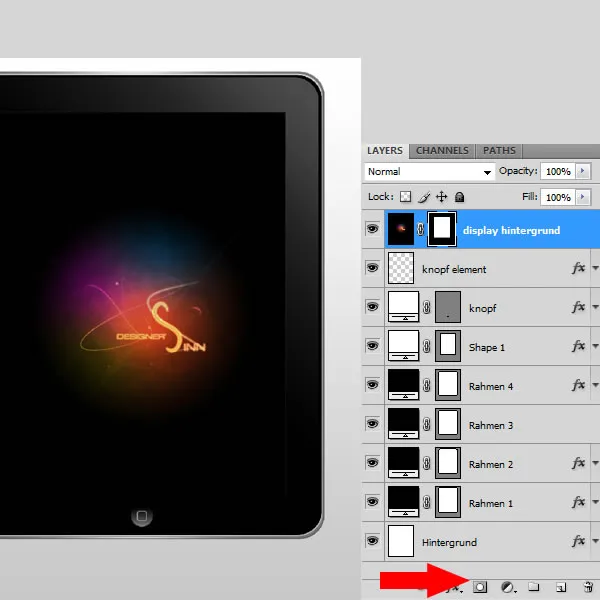Open the Normal blend mode dropdown
Viewport: 600px width, 600px height.
tap(430, 171)
